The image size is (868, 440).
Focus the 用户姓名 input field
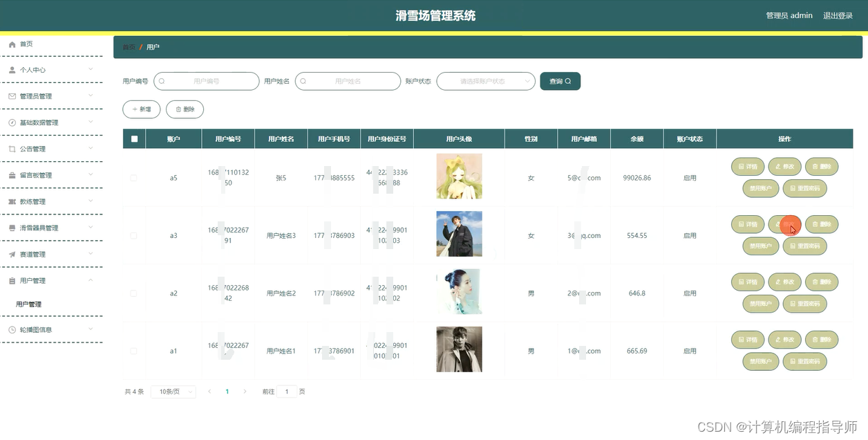point(348,81)
